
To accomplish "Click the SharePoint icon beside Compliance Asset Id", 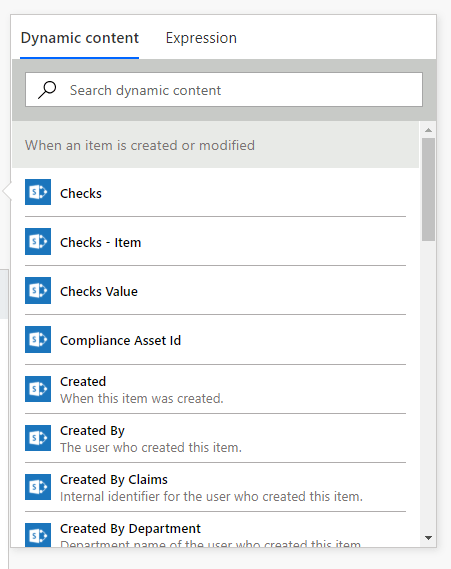I will point(38,339).
